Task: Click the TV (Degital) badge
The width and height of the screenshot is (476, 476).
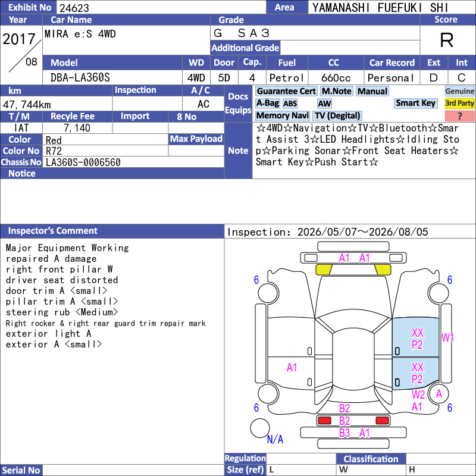Action: (x=337, y=115)
